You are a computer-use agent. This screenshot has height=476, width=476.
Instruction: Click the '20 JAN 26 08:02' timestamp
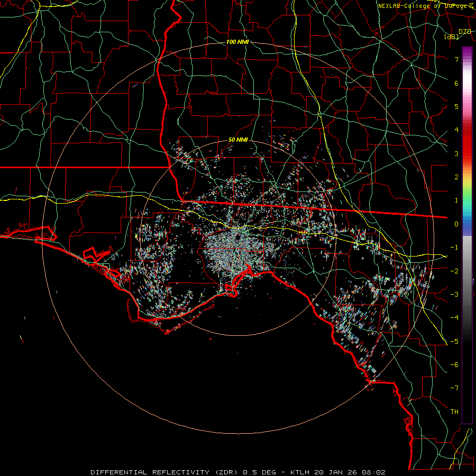pyautogui.click(x=349, y=472)
